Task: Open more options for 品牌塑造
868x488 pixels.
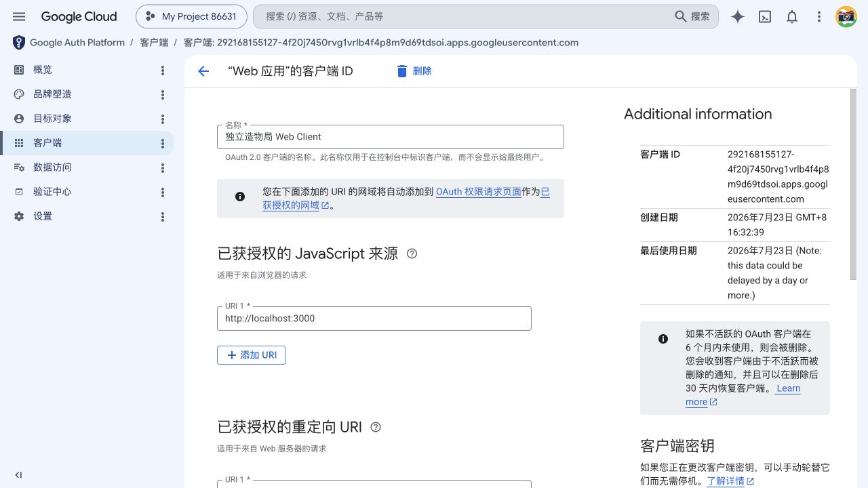Action: pyautogui.click(x=163, y=95)
